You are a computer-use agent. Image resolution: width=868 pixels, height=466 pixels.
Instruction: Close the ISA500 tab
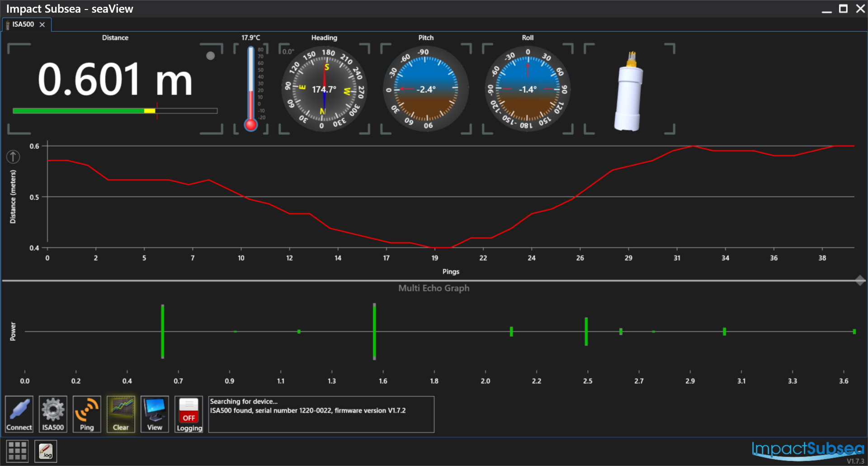pyautogui.click(x=42, y=24)
